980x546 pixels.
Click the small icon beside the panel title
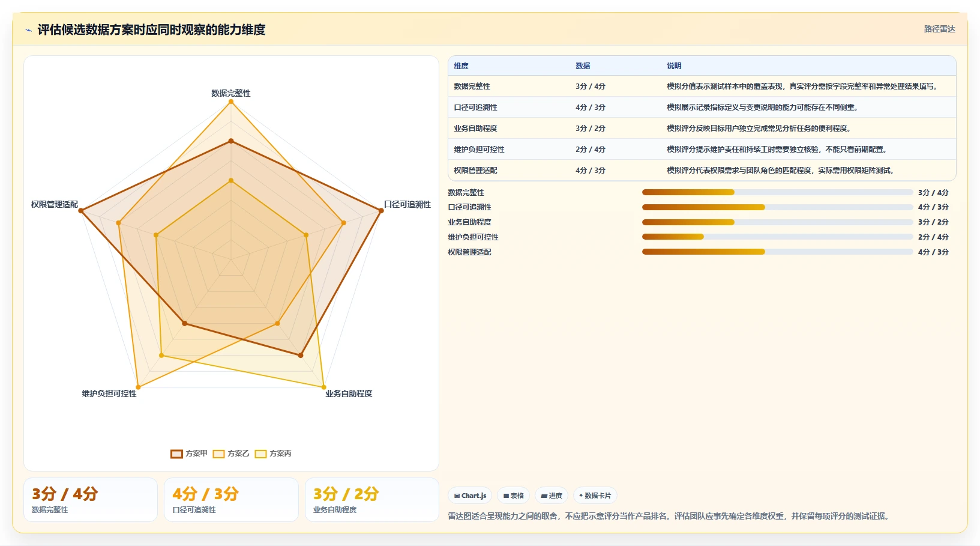[x=28, y=30]
